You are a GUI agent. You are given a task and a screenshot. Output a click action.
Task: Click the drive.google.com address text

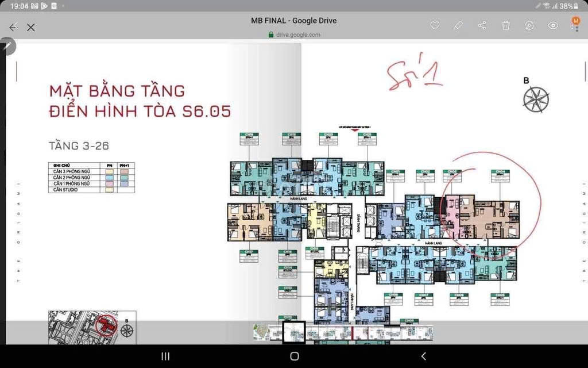coord(298,35)
